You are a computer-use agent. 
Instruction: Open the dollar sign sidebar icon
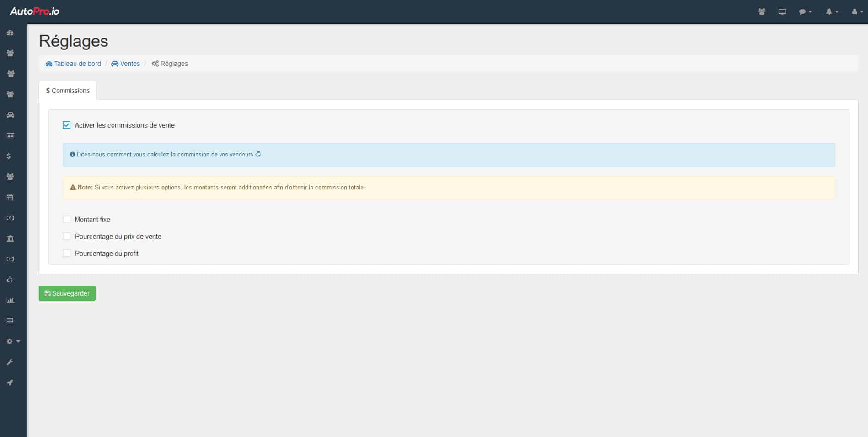[9, 156]
